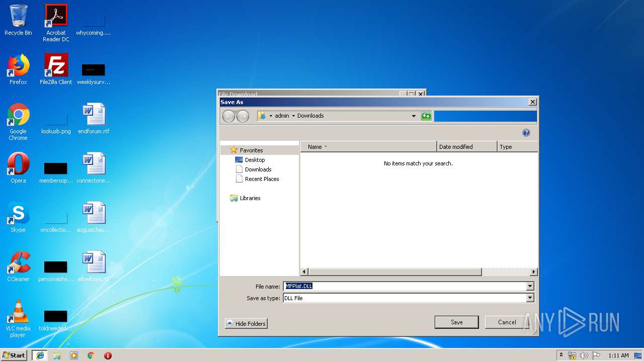Select augustchec document on desktop
Viewport: 644px width, 362px height.
[94, 218]
